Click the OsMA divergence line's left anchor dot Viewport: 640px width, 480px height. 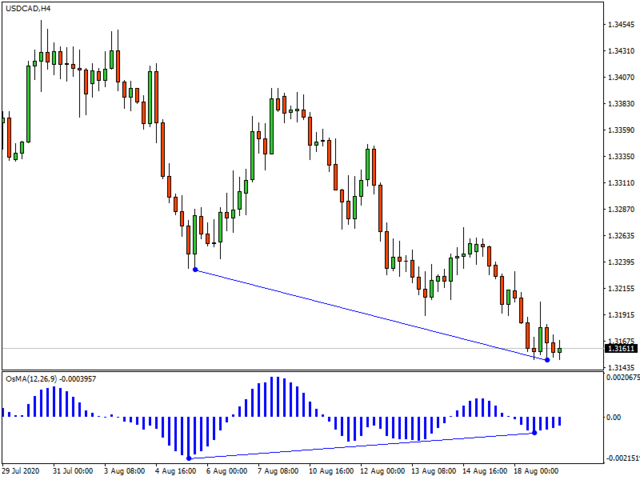[189, 459]
